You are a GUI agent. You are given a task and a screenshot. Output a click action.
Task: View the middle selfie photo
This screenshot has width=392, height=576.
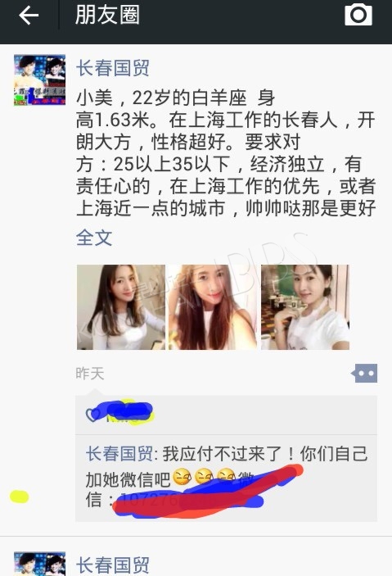213,307
